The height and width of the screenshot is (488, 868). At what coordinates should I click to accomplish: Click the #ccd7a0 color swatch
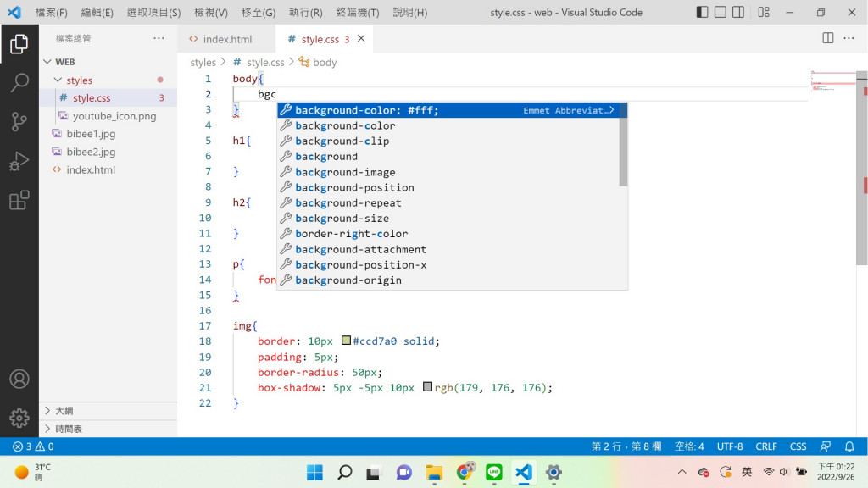[x=346, y=341]
